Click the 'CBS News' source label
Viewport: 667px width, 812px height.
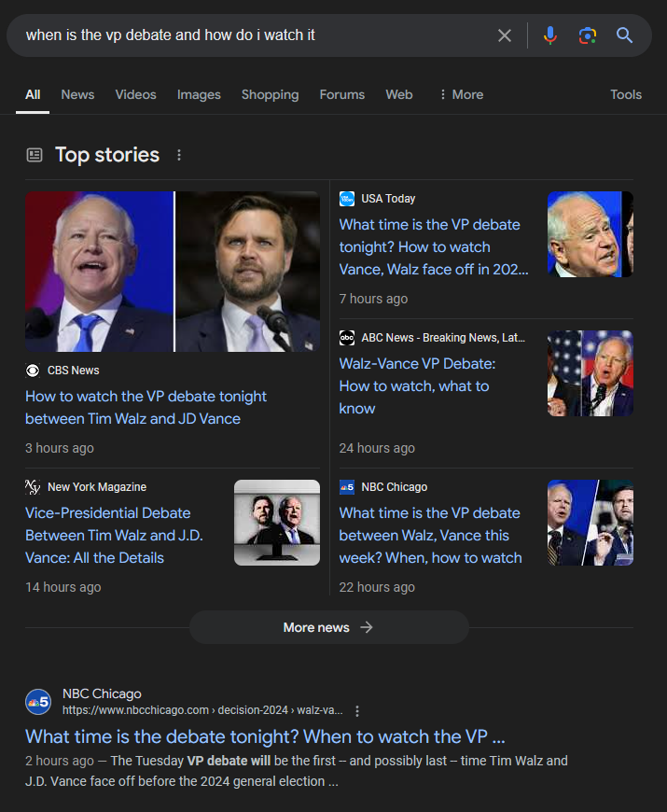click(74, 371)
